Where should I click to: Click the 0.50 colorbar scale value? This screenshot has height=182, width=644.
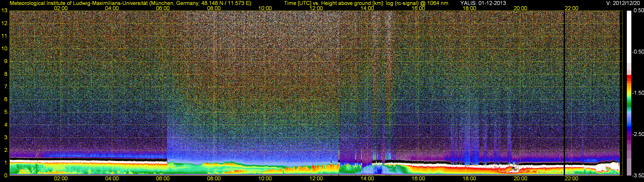point(639,10)
